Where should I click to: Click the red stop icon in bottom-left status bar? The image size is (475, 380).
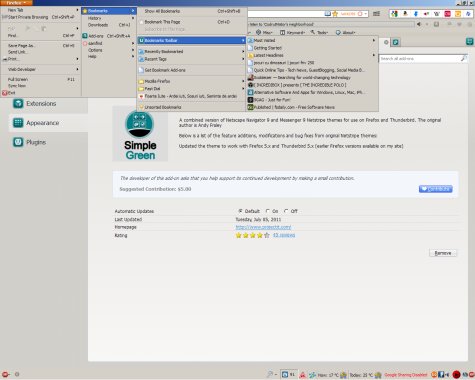5,374
